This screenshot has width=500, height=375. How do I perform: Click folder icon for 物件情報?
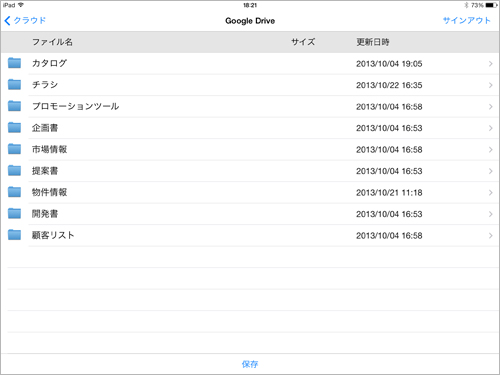point(14,192)
